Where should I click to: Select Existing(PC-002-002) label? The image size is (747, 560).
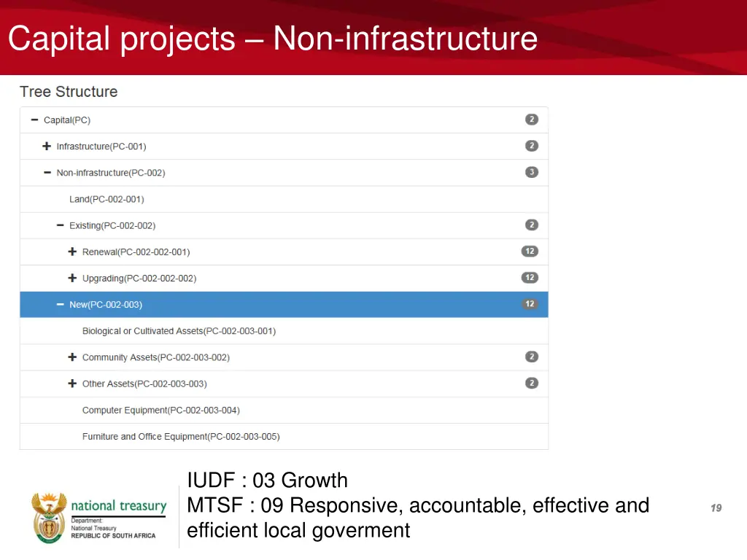point(112,225)
